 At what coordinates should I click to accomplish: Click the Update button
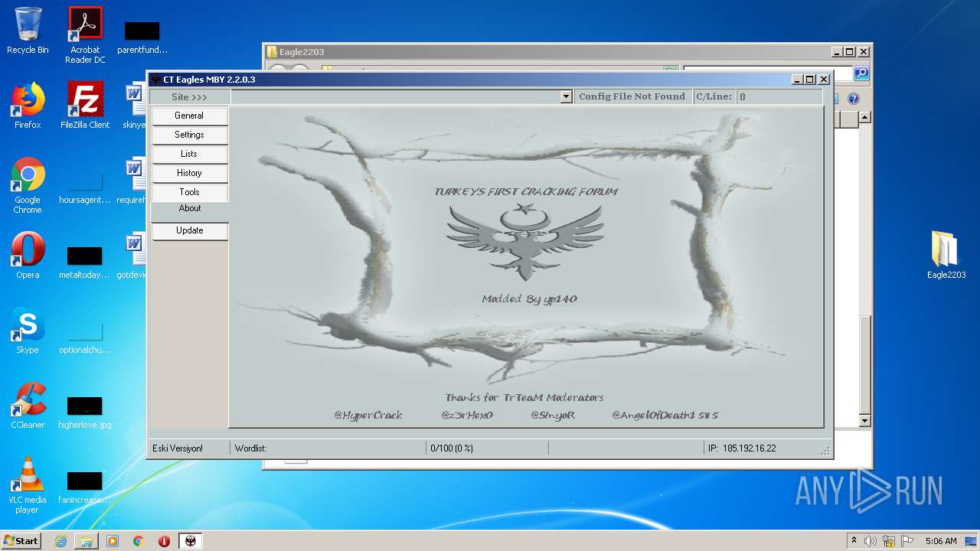pyautogui.click(x=189, y=230)
